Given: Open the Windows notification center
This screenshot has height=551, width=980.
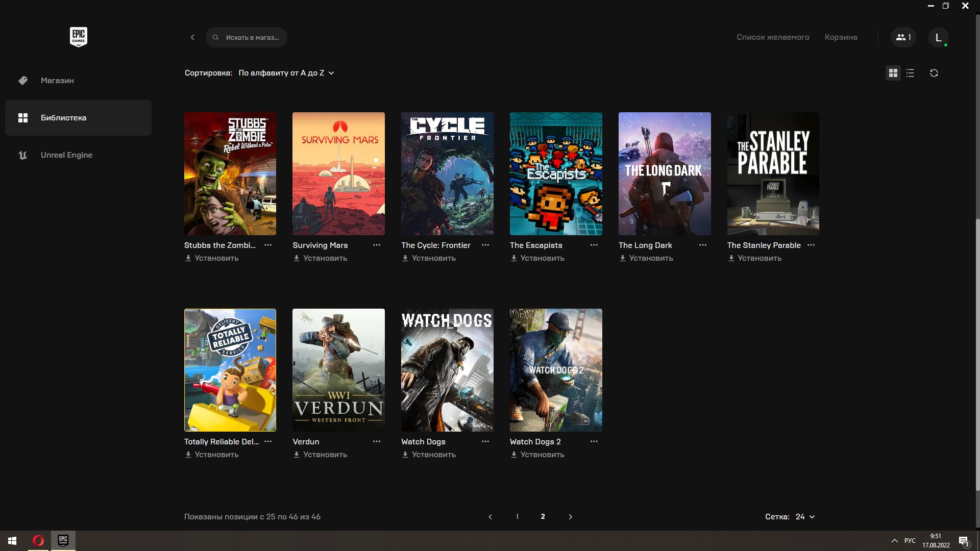Looking at the screenshot, I should tap(964, 541).
